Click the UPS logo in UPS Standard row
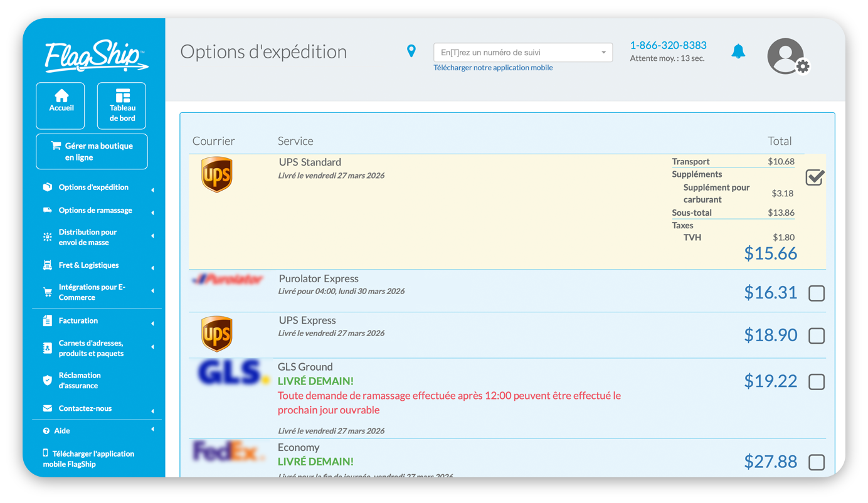 [x=217, y=175]
